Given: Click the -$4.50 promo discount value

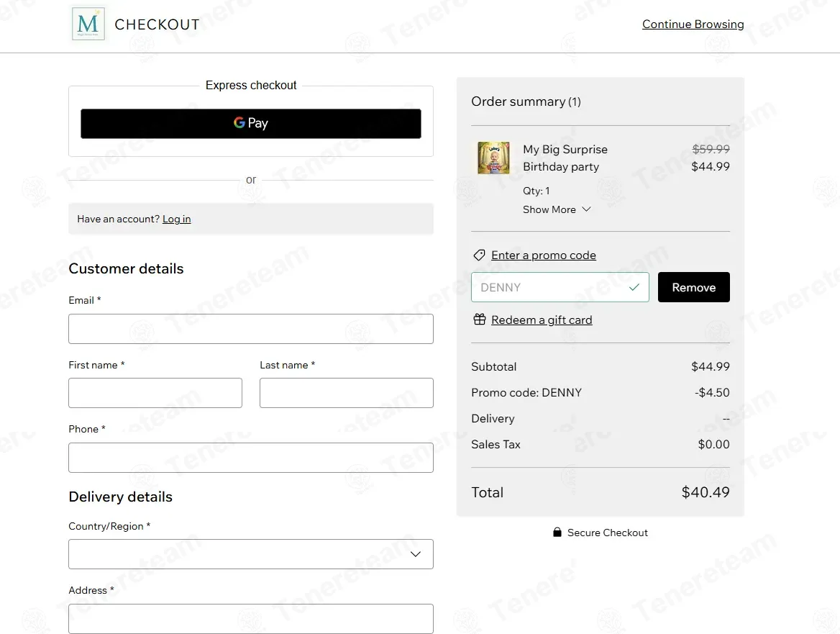Looking at the screenshot, I should (712, 392).
